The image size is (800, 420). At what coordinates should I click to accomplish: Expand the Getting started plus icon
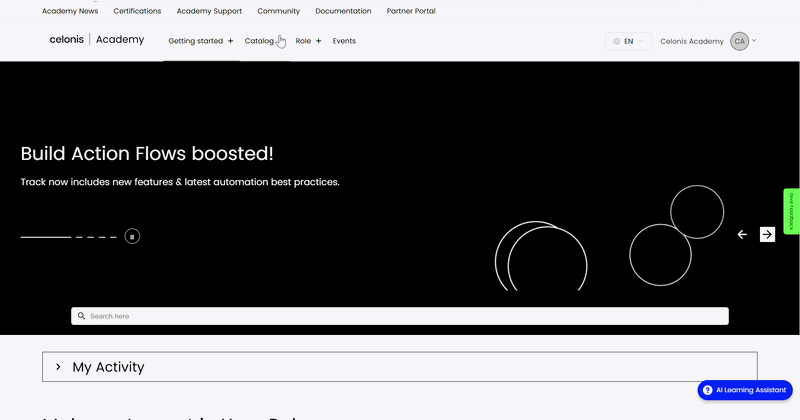231,41
